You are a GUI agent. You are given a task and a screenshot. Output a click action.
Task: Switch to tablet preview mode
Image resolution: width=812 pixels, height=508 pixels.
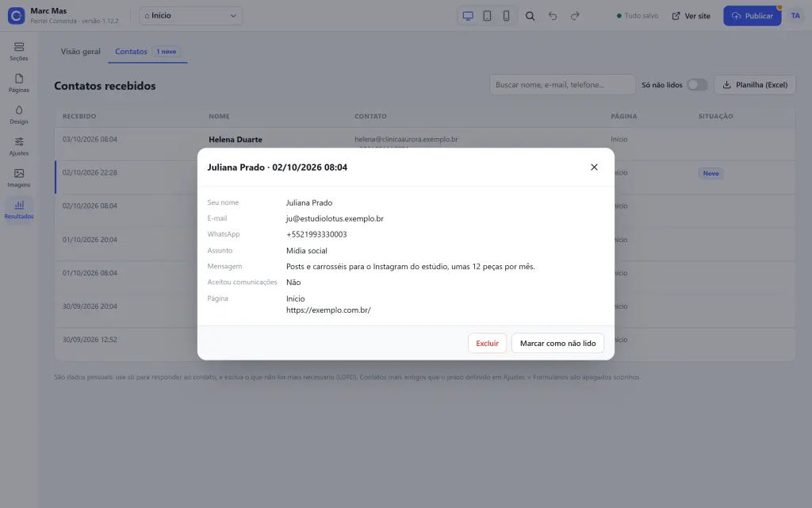pos(487,16)
